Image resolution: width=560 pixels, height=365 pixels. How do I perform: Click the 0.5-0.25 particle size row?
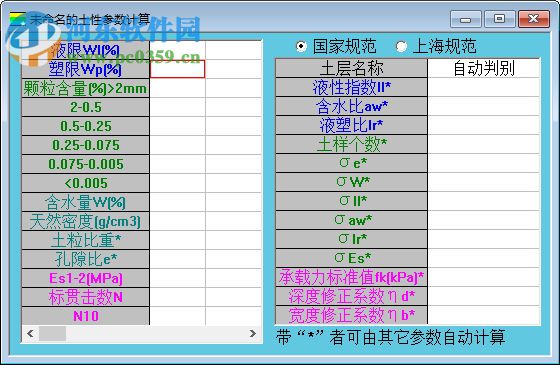tap(85, 126)
